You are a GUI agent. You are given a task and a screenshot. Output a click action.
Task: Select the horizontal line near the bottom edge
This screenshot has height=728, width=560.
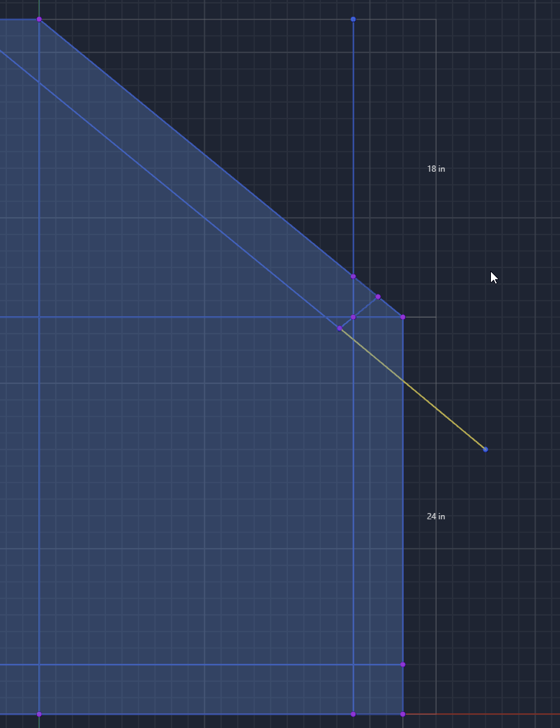click(209, 664)
